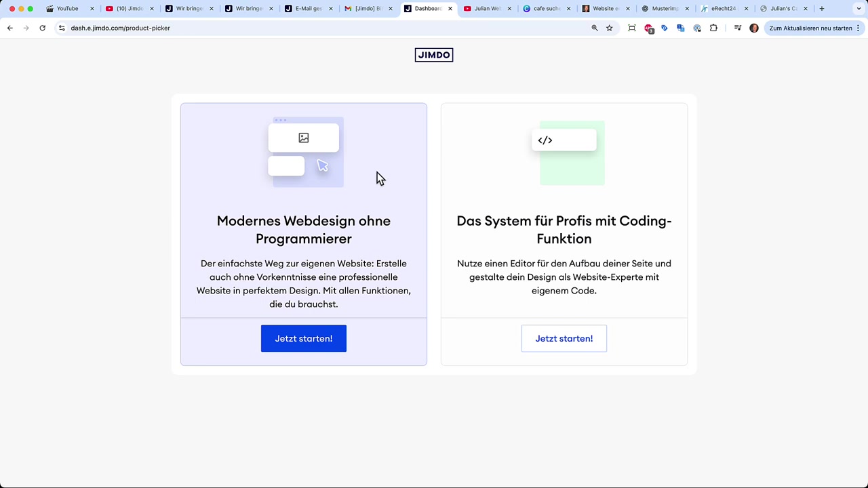Click the outlined Jetzt starten! button for coding
The width and height of the screenshot is (868, 488).
pyautogui.click(x=564, y=338)
